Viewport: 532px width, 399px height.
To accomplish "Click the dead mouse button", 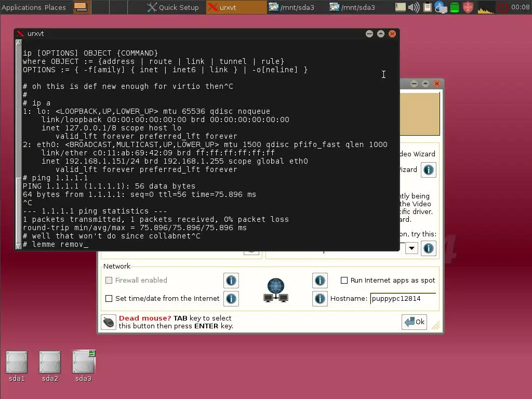I will pyautogui.click(x=109, y=322).
